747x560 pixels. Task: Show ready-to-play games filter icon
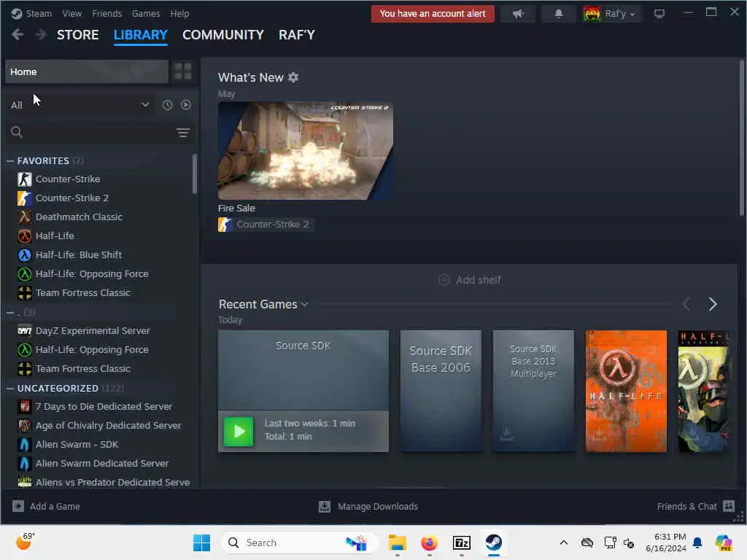click(x=186, y=105)
